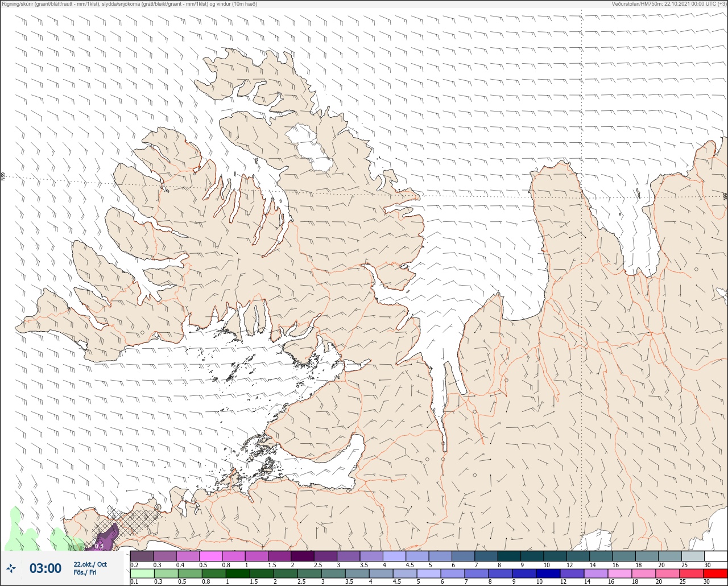728x586 pixels.
Task: Click the 0.5 precipitation label on the purple area
Action: [x=100, y=546]
